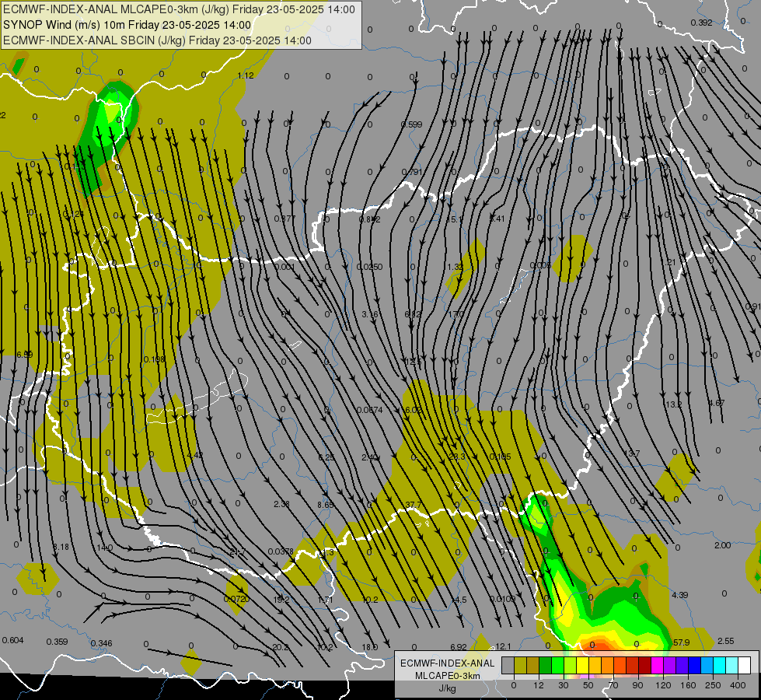Click the 57.9 value on the map

(682, 642)
